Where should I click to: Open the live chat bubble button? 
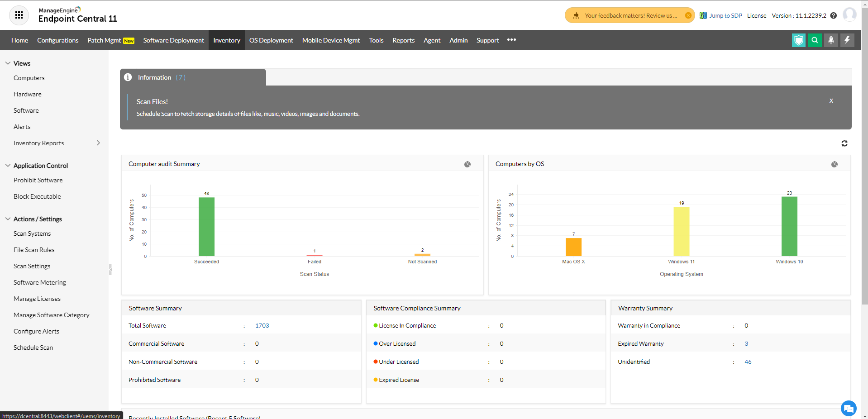coord(848,408)
